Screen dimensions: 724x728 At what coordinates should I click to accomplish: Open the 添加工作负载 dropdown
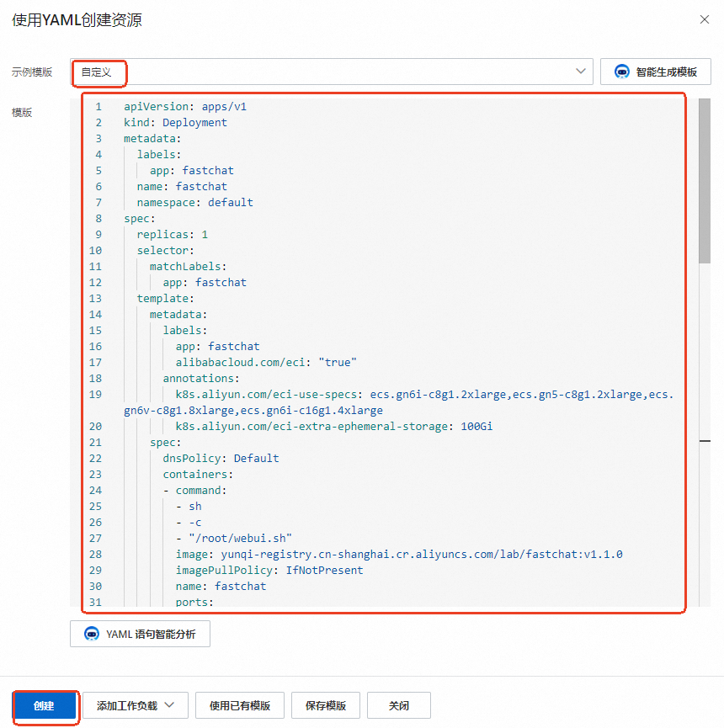[x=136, y=706]
